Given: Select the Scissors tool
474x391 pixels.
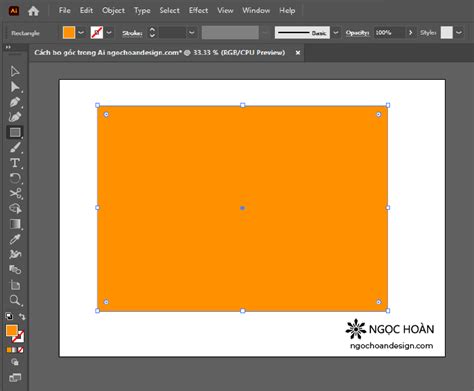Looking at the screenshot, I should [15, 193].
